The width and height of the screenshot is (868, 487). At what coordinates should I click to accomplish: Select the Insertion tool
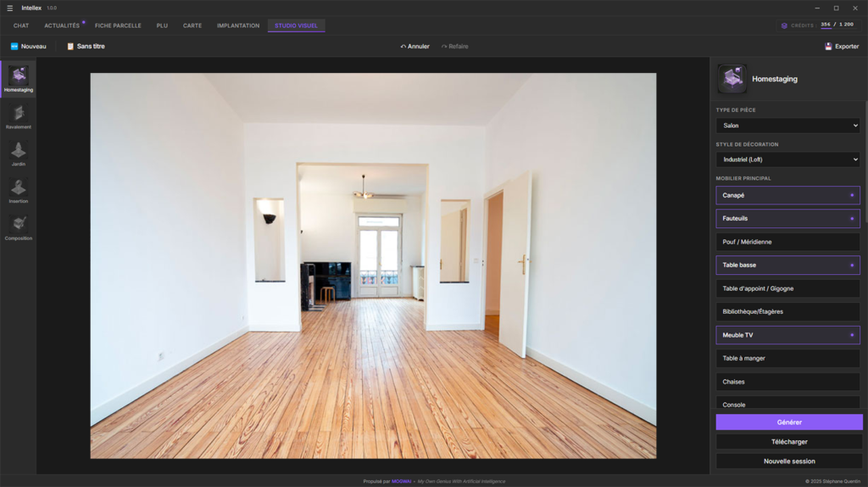(19, 191)
